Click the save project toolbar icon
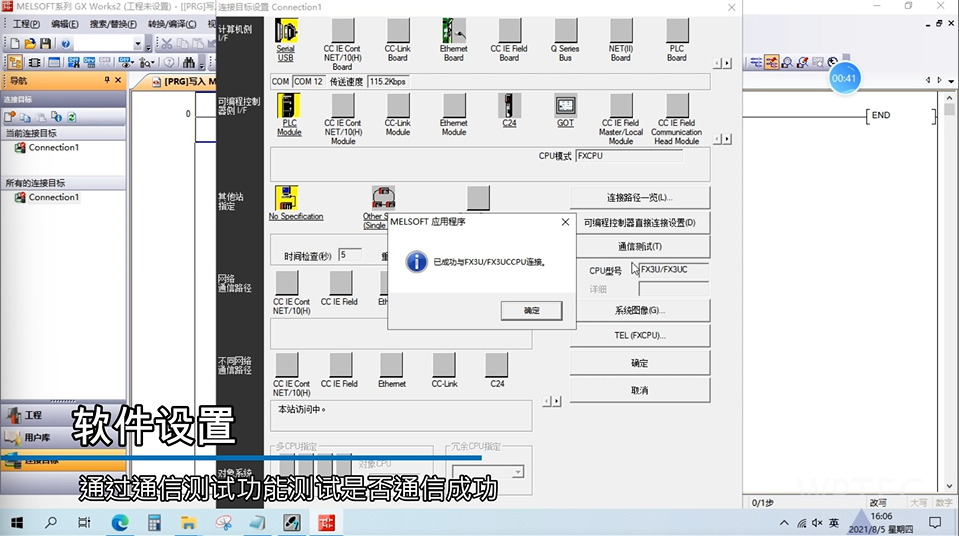Image resolution: width=959 pixels, height=536 pixels. pyautogui.click(x=45, y=43)
